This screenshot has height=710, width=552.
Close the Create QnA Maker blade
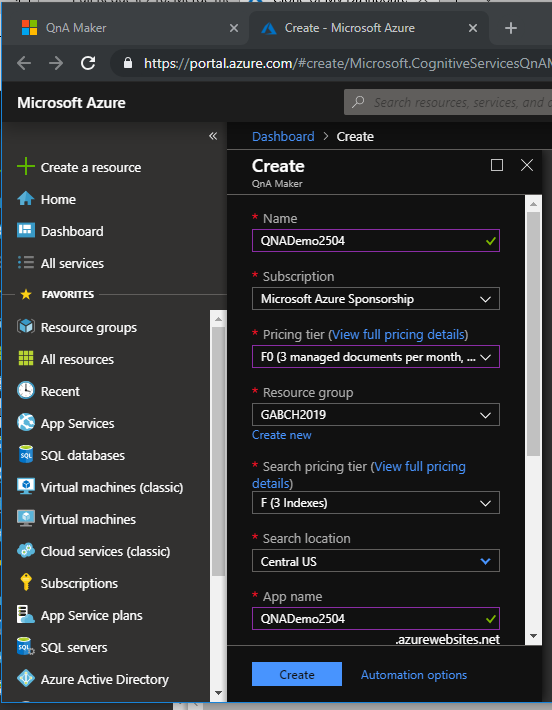point(527,165)
